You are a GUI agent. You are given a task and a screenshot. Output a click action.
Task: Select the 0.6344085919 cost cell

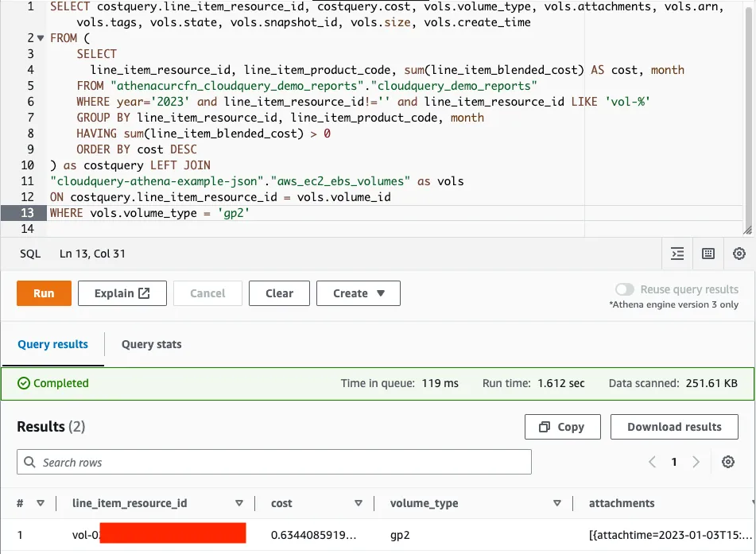click(313, 535)
